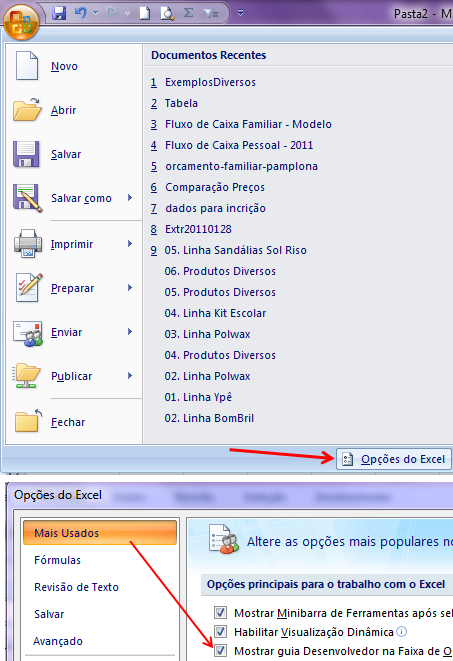453x661 pixels.
Task: Click the Save icon in Quick Access toolbar
Action: click(59, 13)
